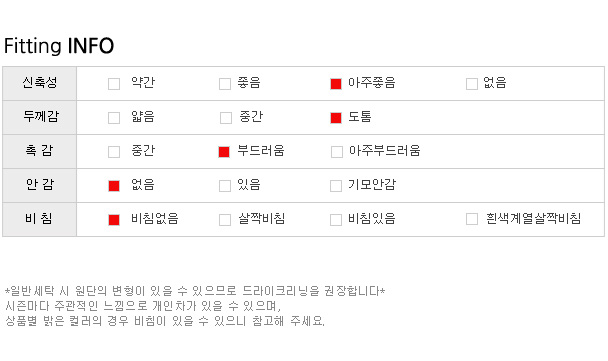Check the 기모안감 checkbox
The width and height of the screenshot is (608, 361).
336,186
